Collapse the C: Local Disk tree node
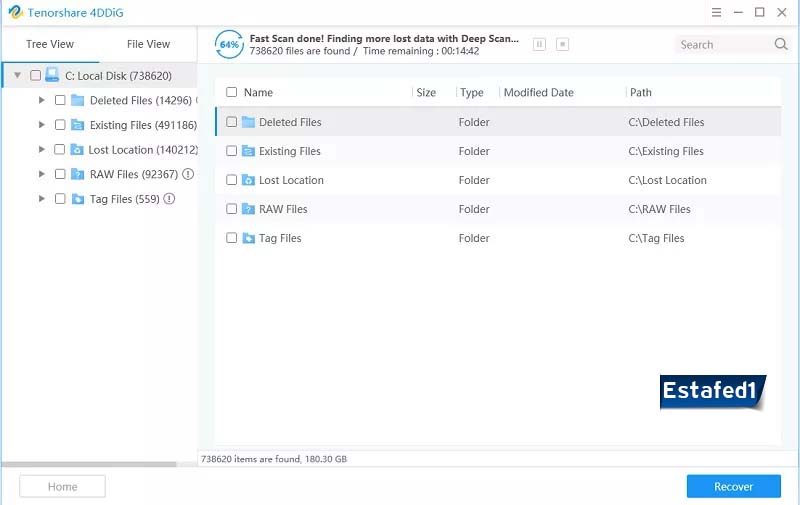Viewport: 800px width, 505px height. pos(17,75)
